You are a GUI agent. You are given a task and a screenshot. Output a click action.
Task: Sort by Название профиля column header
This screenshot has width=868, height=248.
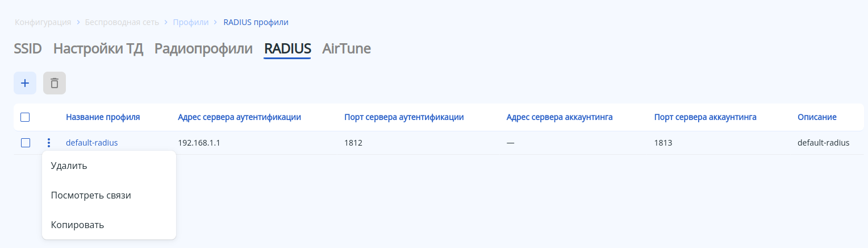click(x=103, y=117)
